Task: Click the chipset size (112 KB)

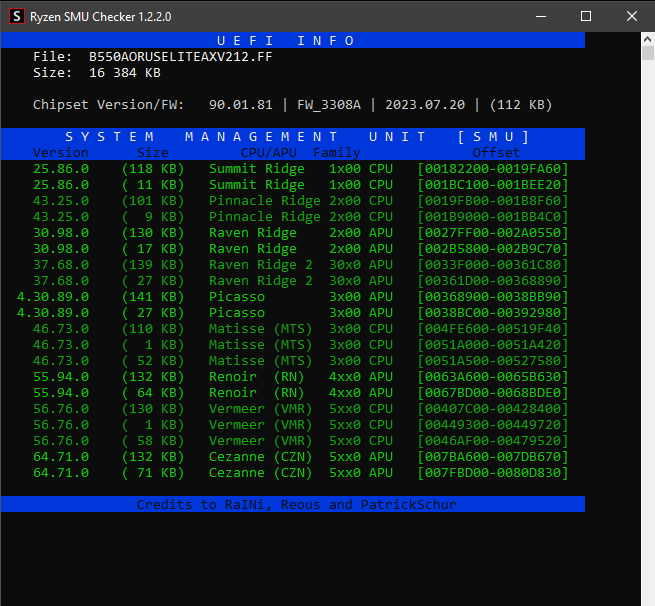Action: click(520, 105)
